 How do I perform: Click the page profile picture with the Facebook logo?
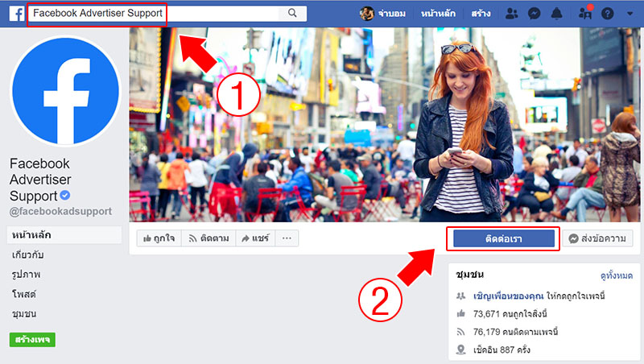click(x=65, y=91)
